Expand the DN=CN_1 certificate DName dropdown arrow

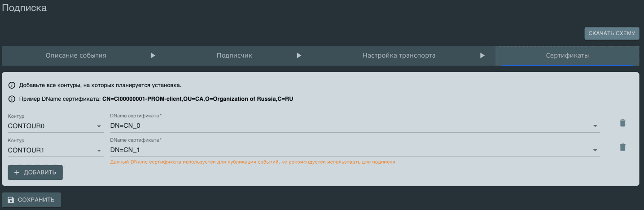tap(595, 150)
